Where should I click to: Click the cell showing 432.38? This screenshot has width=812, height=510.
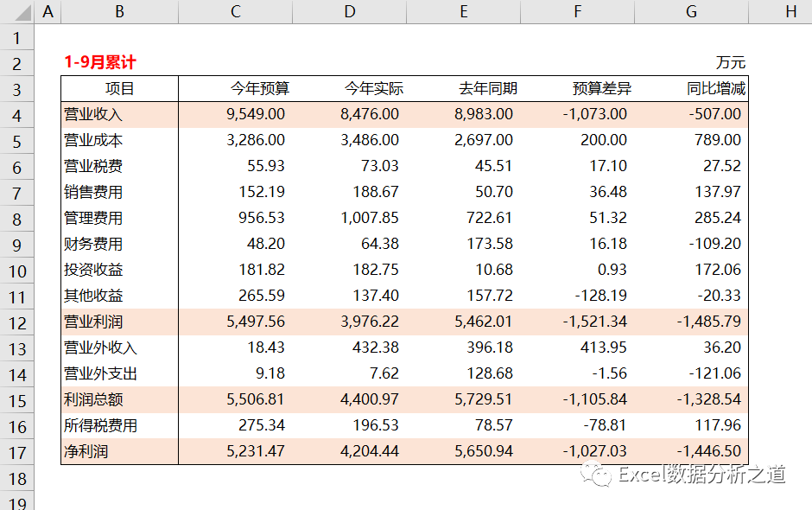click(350, 347)
